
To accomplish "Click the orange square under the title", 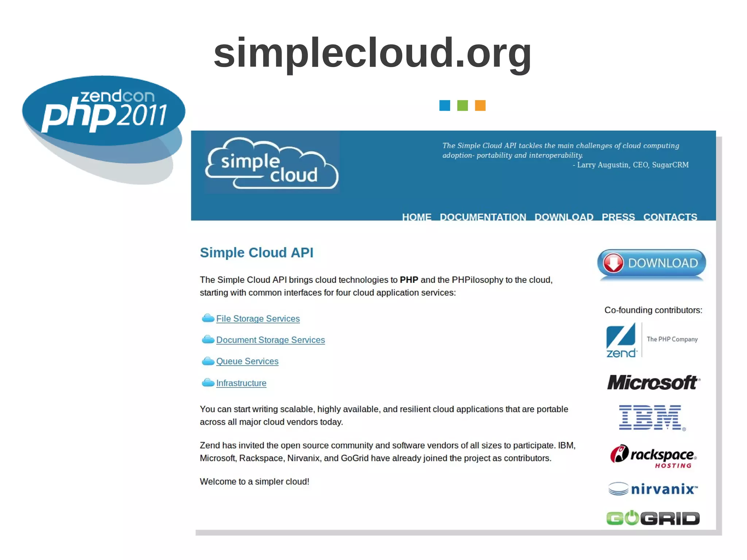I will click(x=480, y=105).
